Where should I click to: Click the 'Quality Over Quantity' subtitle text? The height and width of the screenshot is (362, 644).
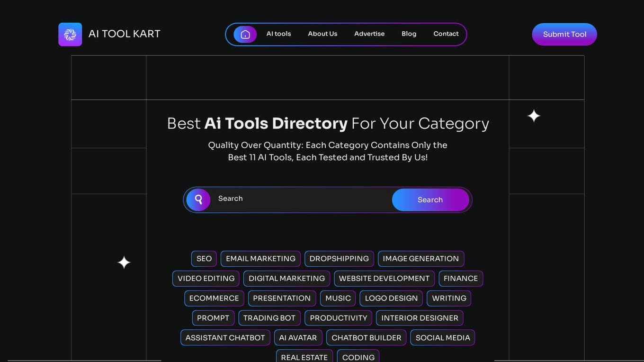[x=328, y=151]
